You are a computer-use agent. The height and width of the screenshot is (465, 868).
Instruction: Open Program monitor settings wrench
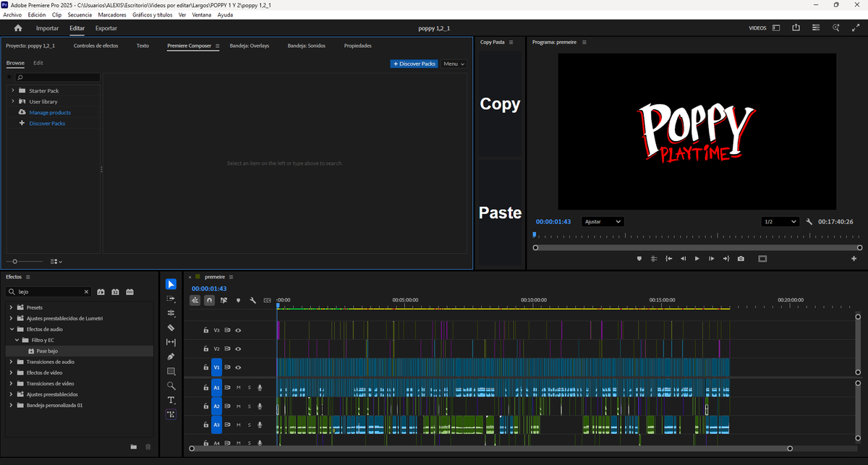pyautogui.click(x=809, y=222)
